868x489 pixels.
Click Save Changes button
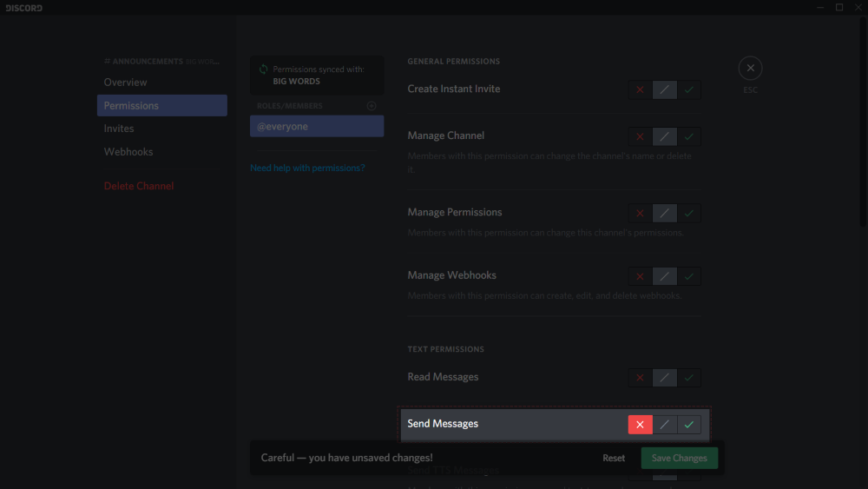click(x=680, y=458)
